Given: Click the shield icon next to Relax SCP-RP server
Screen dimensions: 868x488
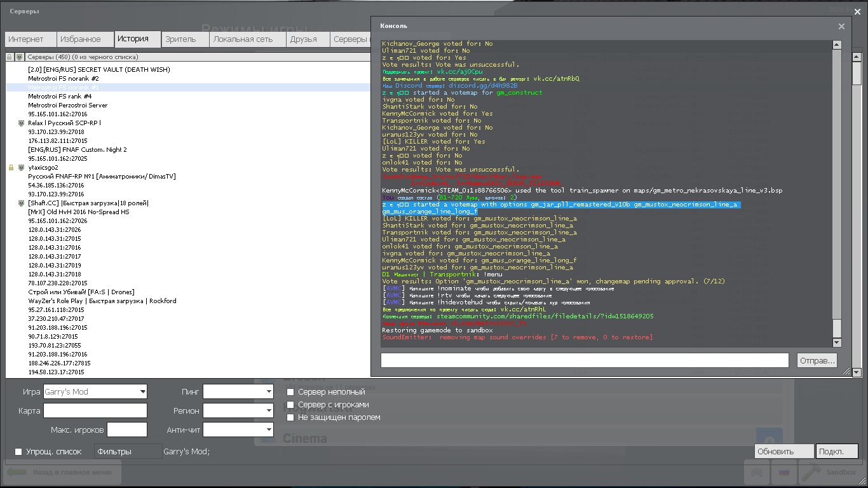Looking at the screenshot, I should [x=21, y=123].
